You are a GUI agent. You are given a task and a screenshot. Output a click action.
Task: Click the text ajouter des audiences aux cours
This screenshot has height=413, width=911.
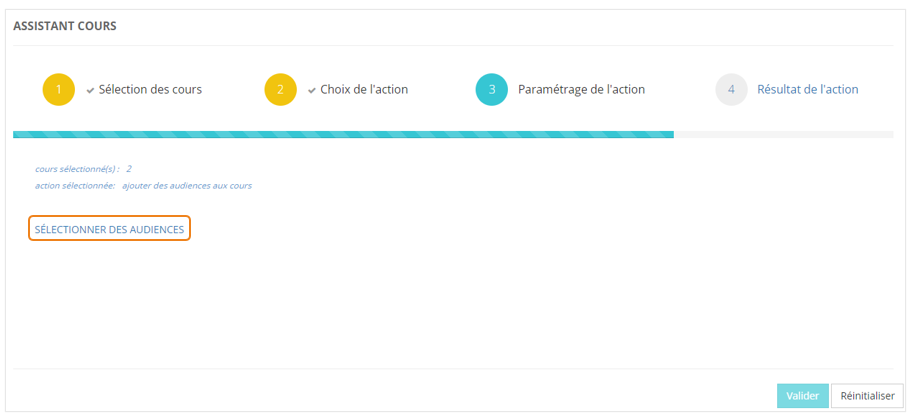click(187, 186)
